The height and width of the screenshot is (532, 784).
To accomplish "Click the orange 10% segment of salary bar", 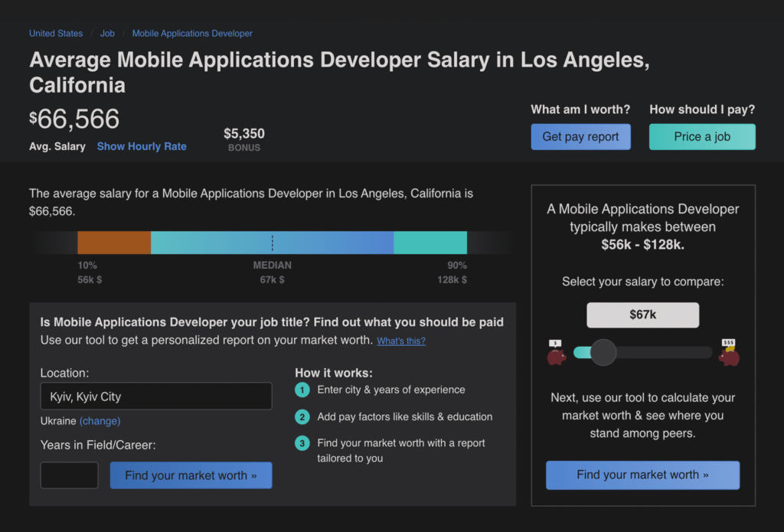I will tap(114, 243).
